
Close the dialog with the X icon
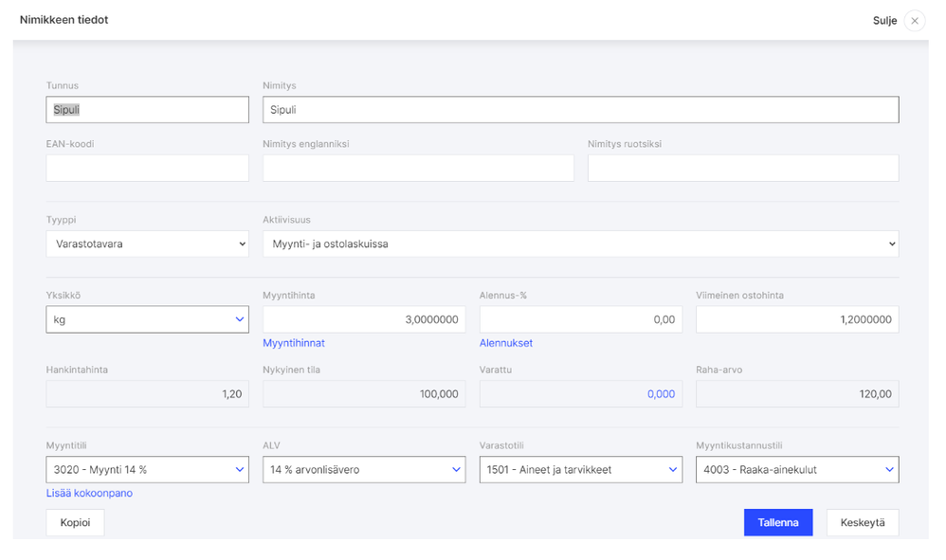(914, 21)
